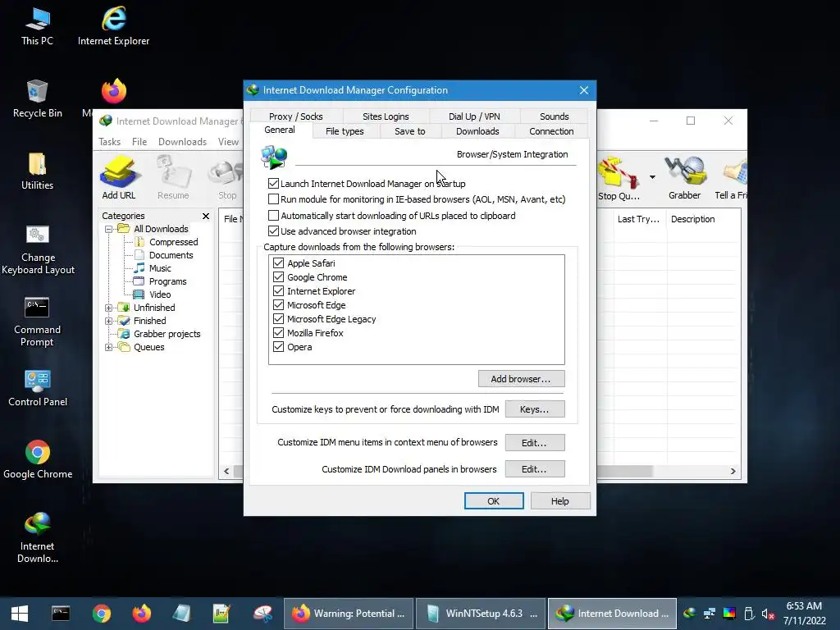Open the Windows Start menu
This screenshot has height=630, width=840.
tap(20, 614)
